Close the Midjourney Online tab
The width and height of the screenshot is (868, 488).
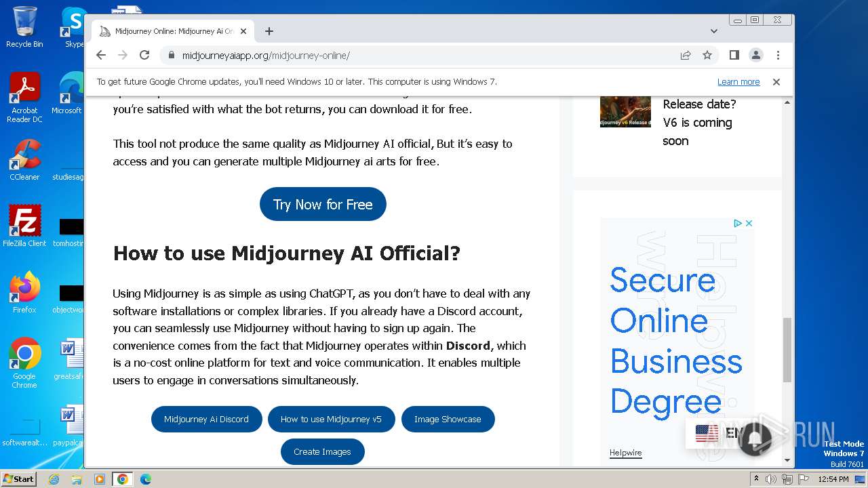pos(243,31)
